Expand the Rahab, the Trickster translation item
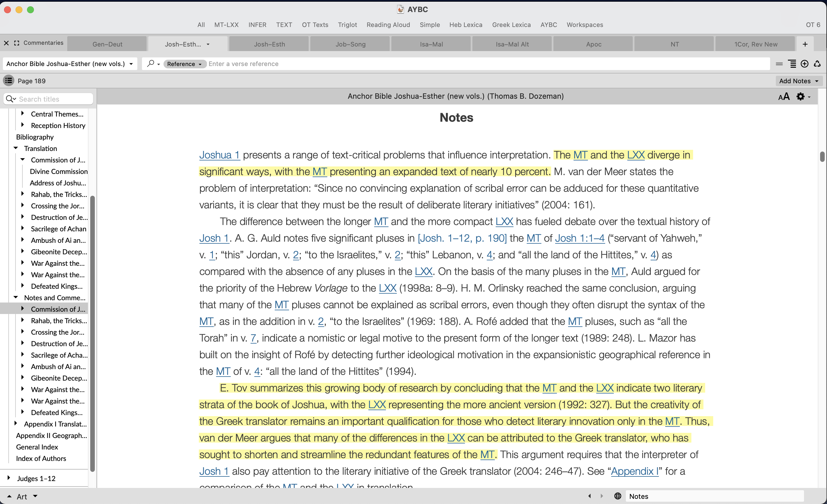 click(22, 194)
